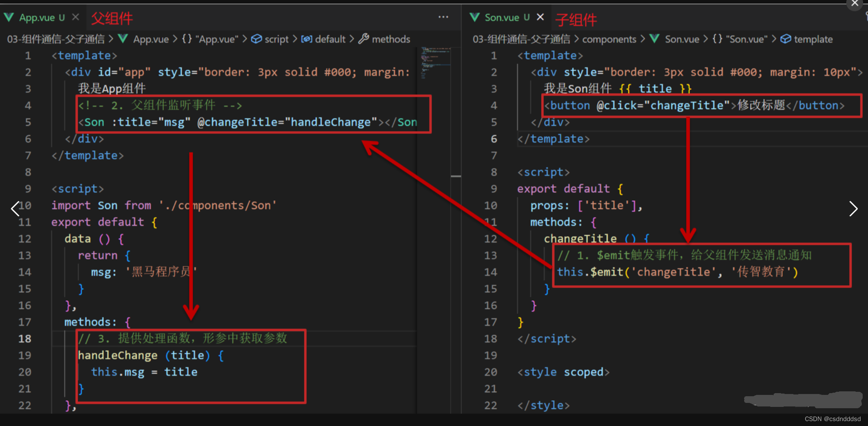Click the comment $emit触发事件 in Son.vue

coord(684,255)
